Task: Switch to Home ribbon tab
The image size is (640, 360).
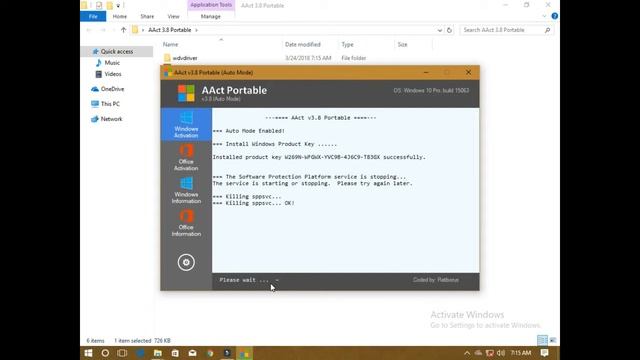Action: (x=120, y=16)
